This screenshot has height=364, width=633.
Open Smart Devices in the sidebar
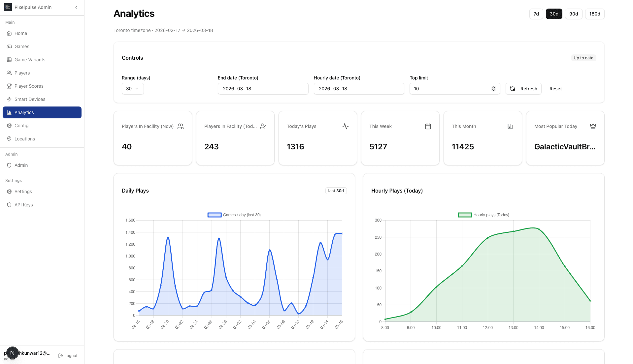click(30, 99)
